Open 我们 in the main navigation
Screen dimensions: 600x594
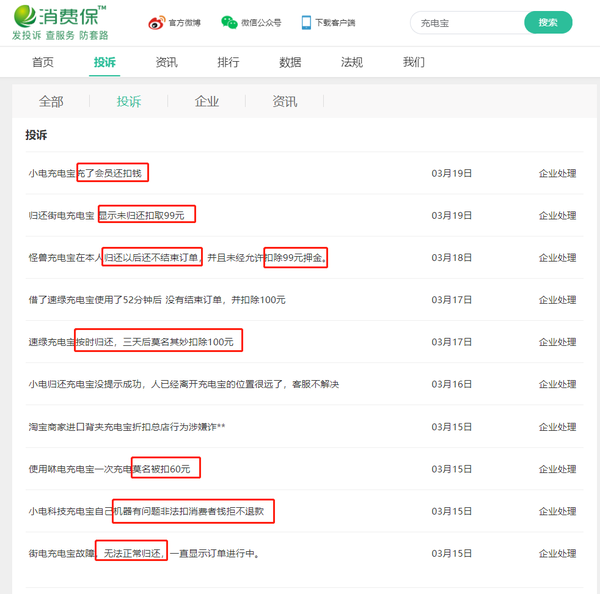pos(414,62)
